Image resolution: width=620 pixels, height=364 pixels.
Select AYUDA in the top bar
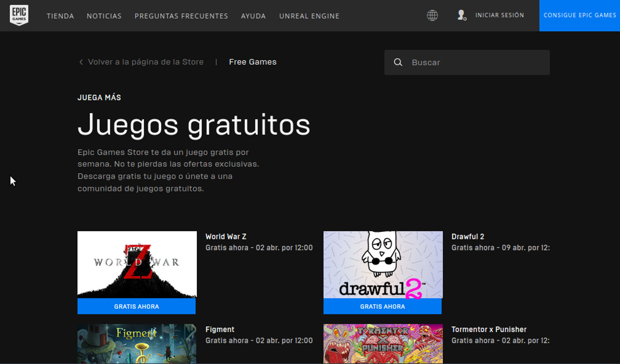253,16
